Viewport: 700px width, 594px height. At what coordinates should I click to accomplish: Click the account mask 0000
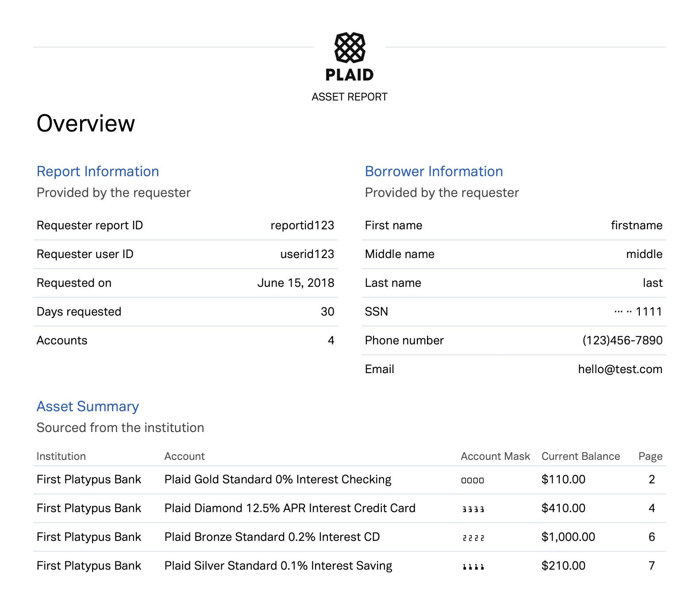[473, 480]
